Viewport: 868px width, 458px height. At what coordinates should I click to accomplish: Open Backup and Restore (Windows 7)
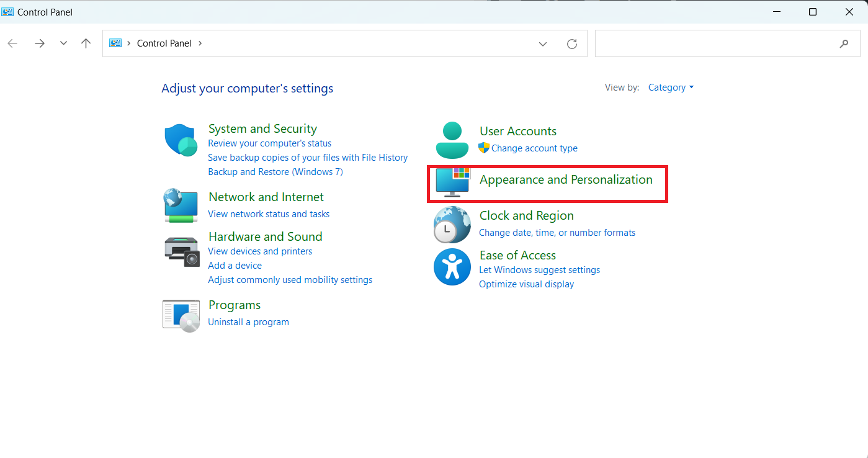coord(275,172)
